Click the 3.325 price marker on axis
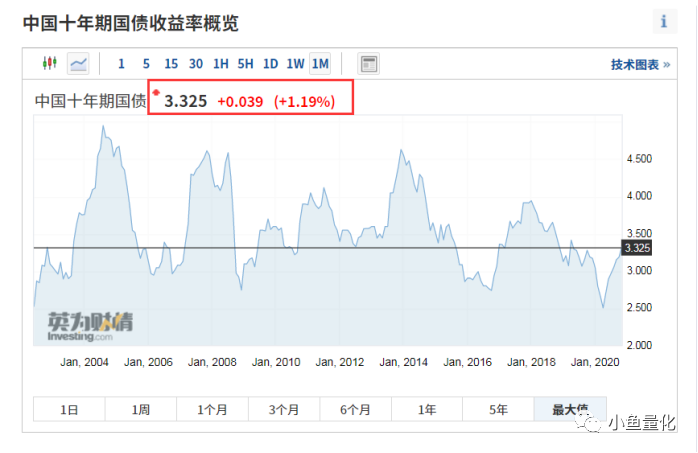Image resolution: width=698 pixels, height=453 pixels. [637, 248]
